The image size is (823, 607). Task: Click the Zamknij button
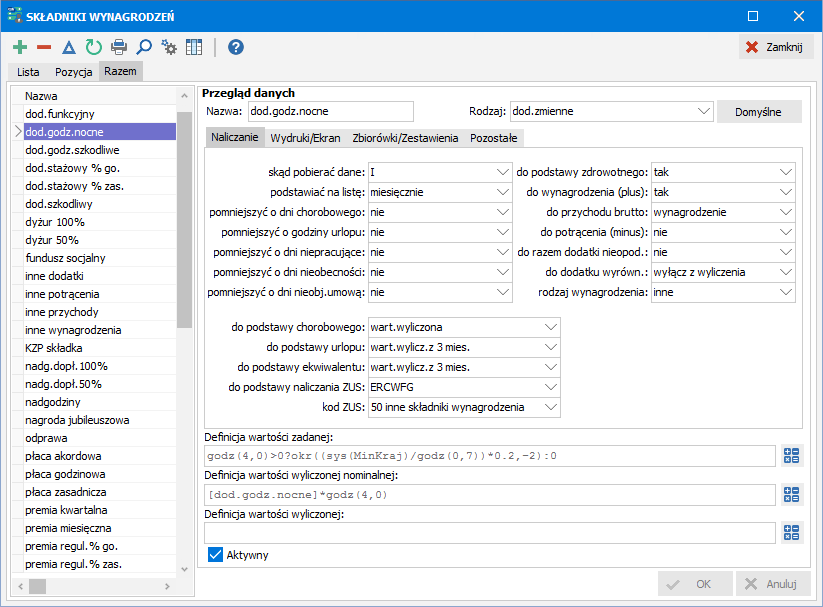[x=776, y=47]
